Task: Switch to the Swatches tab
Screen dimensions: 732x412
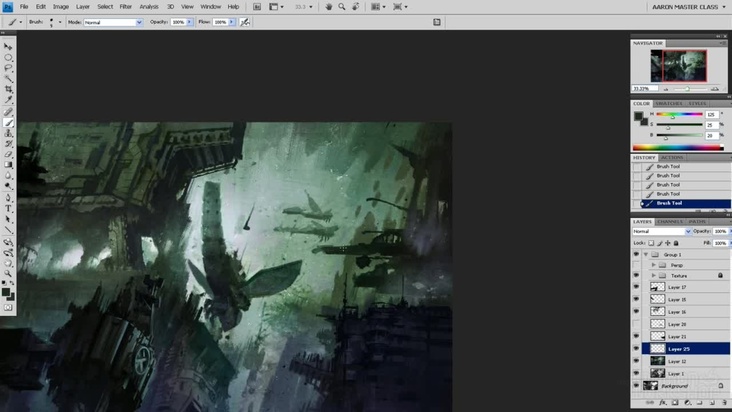Action: pos(669,104)
